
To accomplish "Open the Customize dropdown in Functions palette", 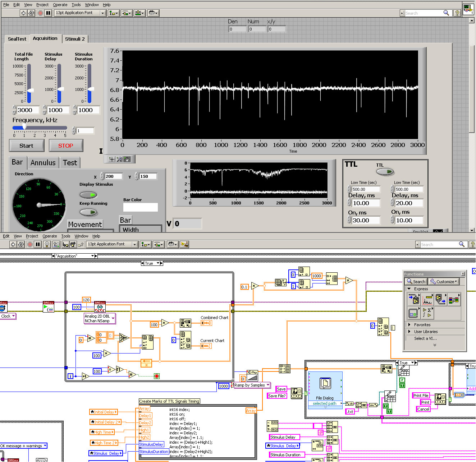I will [444, 282].
